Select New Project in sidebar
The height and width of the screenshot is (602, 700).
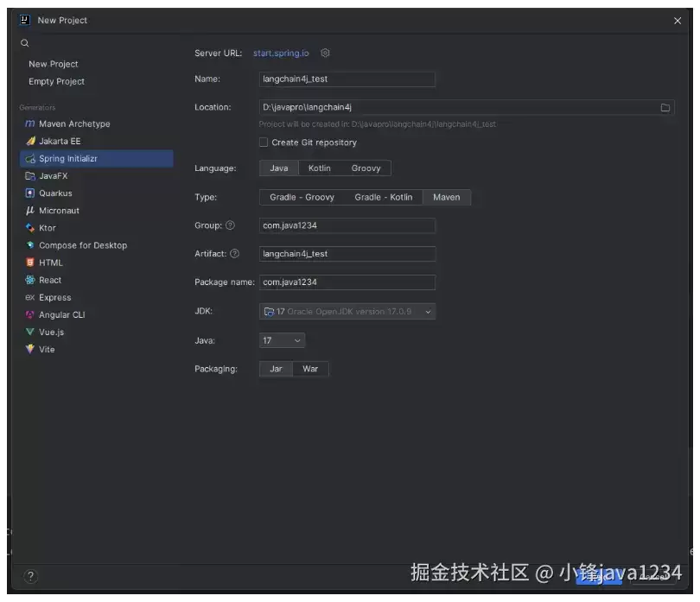point(53,64)
